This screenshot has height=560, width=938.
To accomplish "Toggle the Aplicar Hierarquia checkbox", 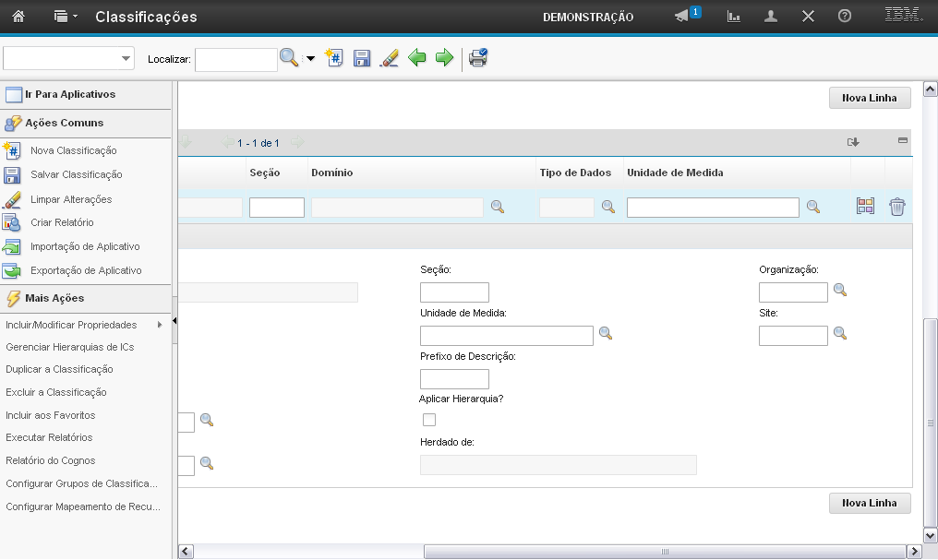I will coord(428,420).
